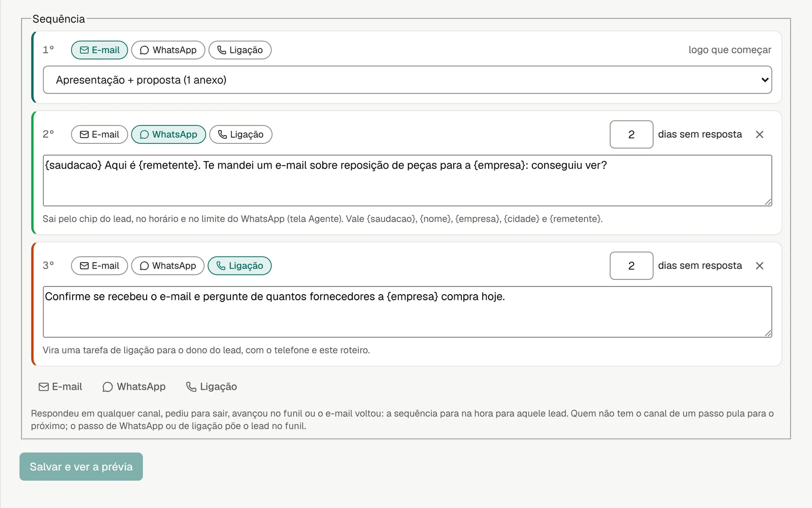Click the '3º' step number
Viewport: 812px width, 508px height.
click(48, 265)
